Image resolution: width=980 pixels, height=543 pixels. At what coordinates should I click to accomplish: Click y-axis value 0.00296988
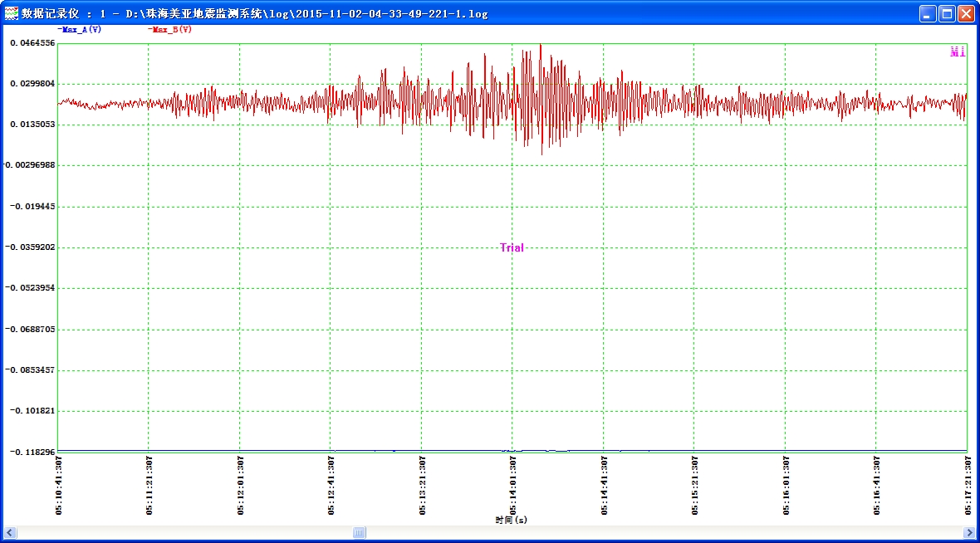(x=30, y=165)
